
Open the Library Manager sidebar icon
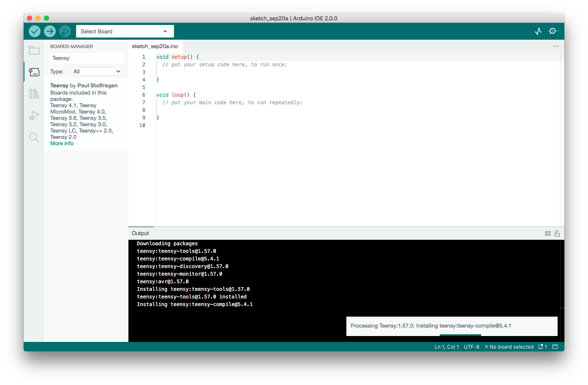pos(34,94)
